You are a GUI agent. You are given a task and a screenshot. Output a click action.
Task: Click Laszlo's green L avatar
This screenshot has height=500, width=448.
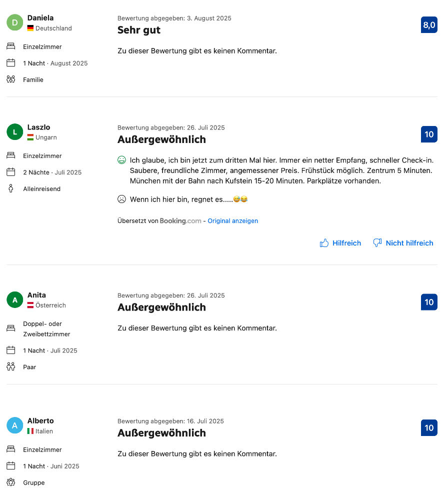click(14, 132)
